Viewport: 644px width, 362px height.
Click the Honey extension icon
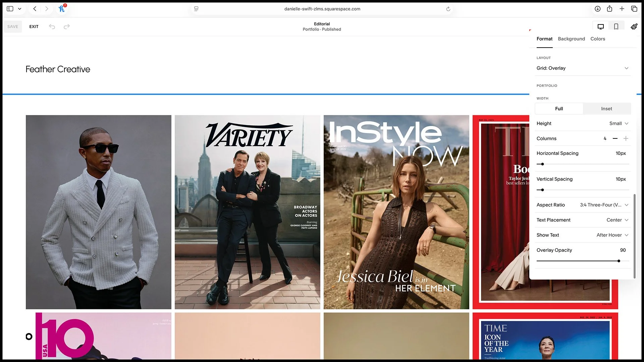(62, 9)
